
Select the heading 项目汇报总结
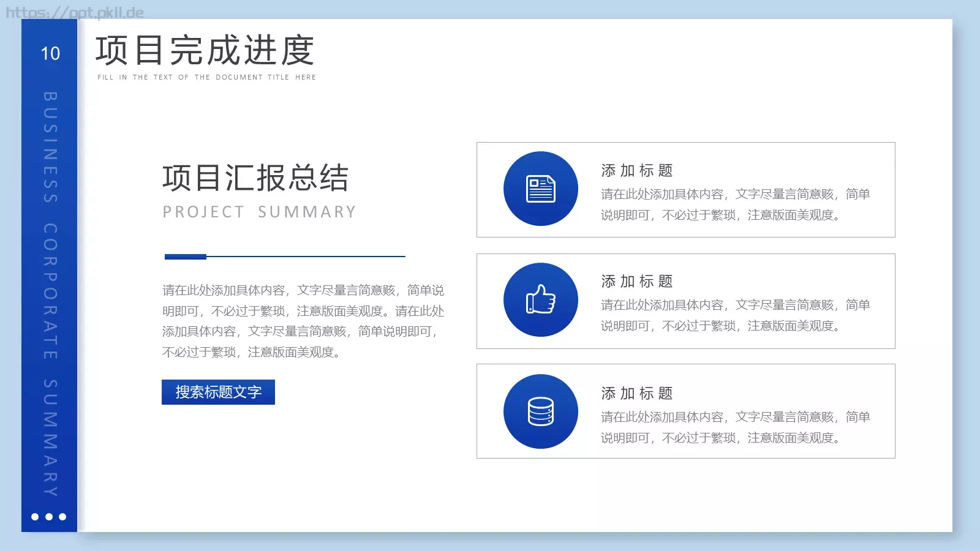click(255, 178)
